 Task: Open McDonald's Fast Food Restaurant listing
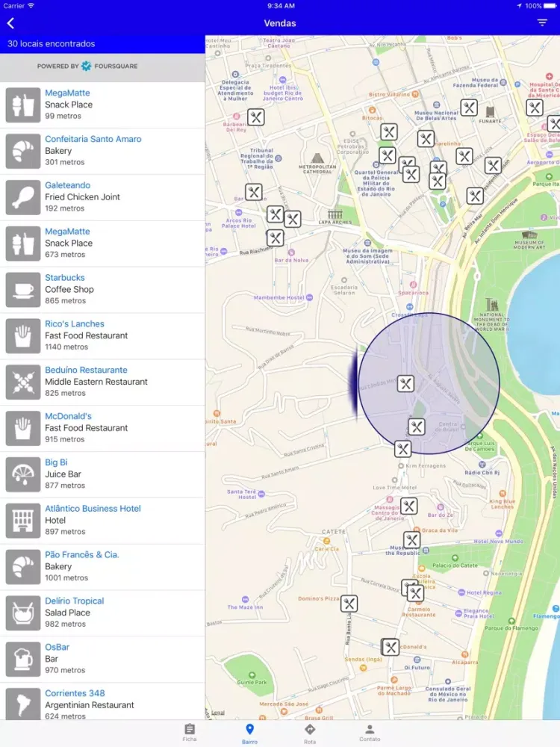pyautogui.click(x=102, y=428)
